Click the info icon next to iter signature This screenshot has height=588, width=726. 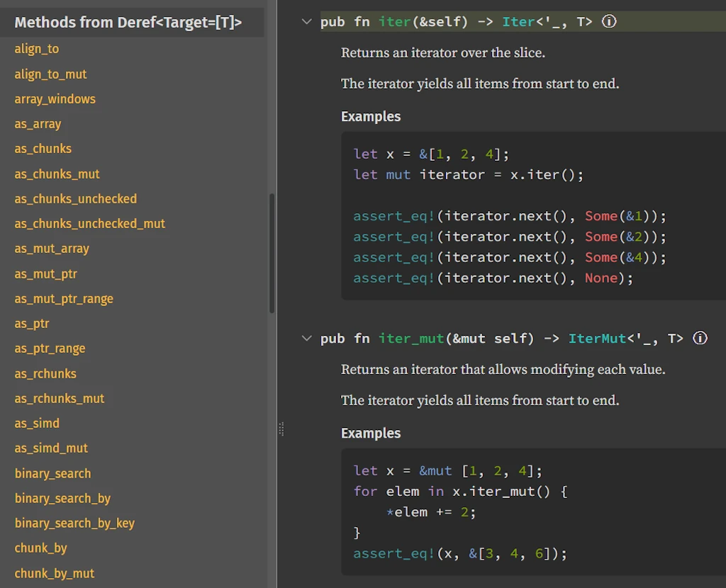609,21
